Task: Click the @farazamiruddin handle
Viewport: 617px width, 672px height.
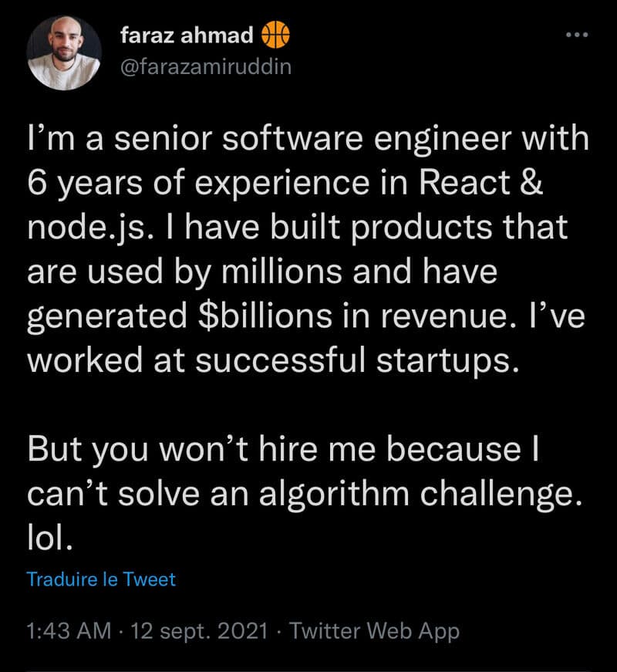Action: pos(206,67)
